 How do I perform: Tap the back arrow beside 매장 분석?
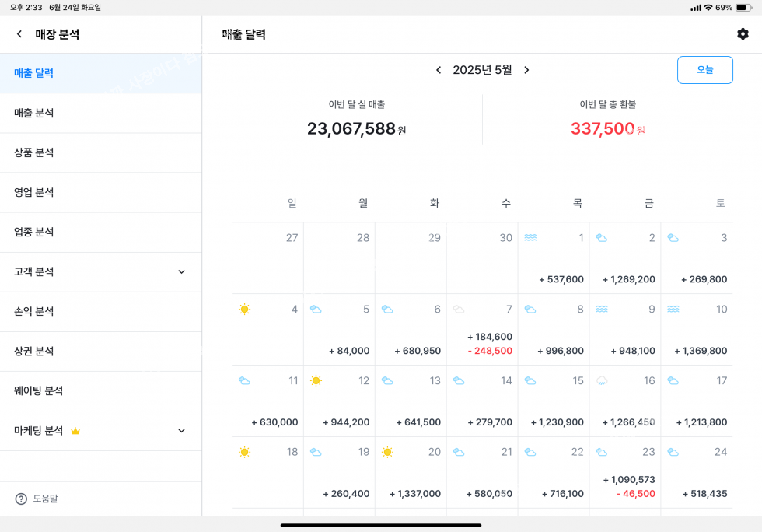tap(19, 34)
